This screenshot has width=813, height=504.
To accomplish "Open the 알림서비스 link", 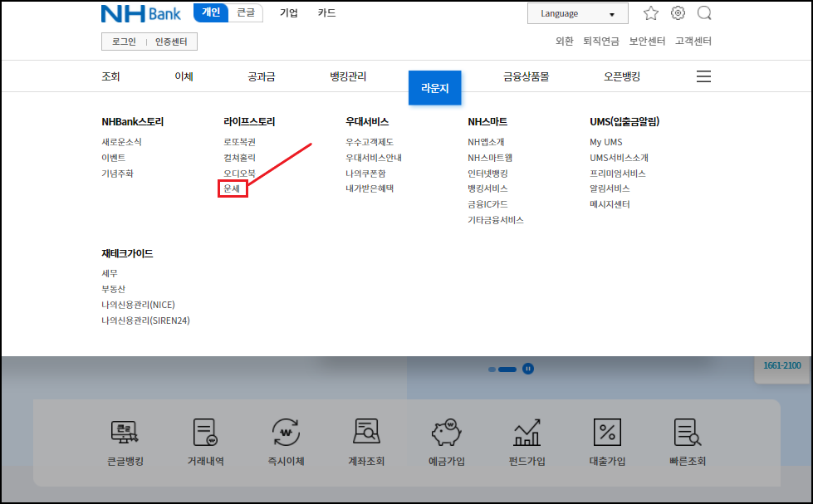I will click(610, 188).
